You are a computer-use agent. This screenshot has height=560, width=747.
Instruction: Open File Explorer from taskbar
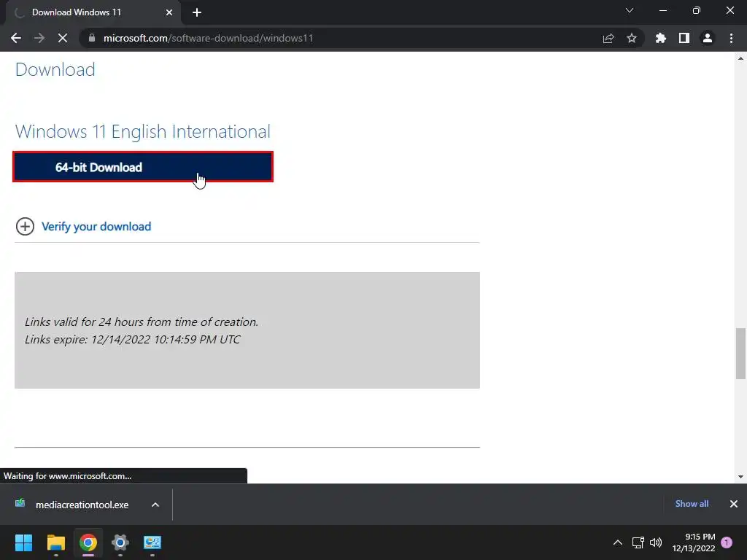pos(55,542)
